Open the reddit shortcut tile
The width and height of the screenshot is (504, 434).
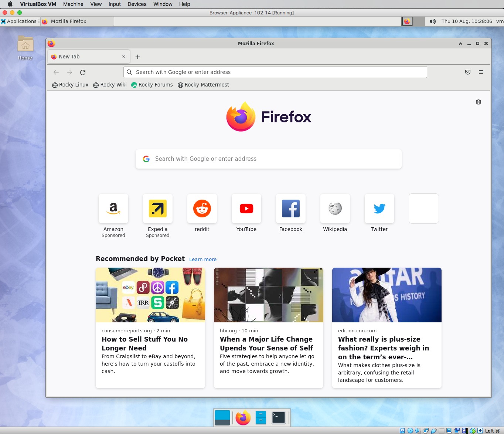[202, 208]
